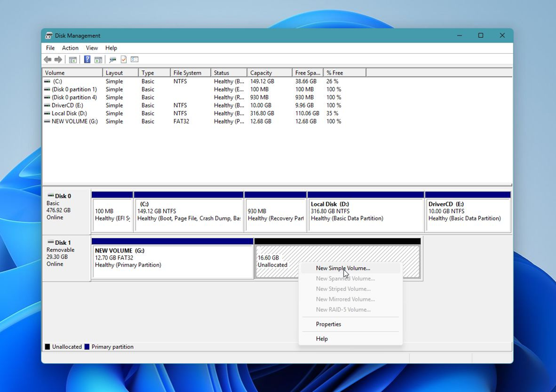Sort by the File System column header
This screenshot has width=556, height=392.
tap(191, 73)
